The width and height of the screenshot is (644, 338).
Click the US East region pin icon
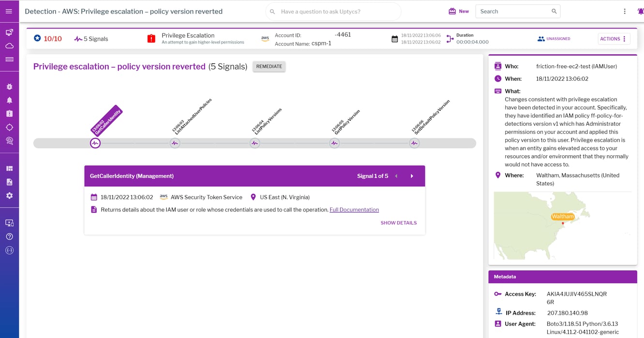[x=253, y=197]
